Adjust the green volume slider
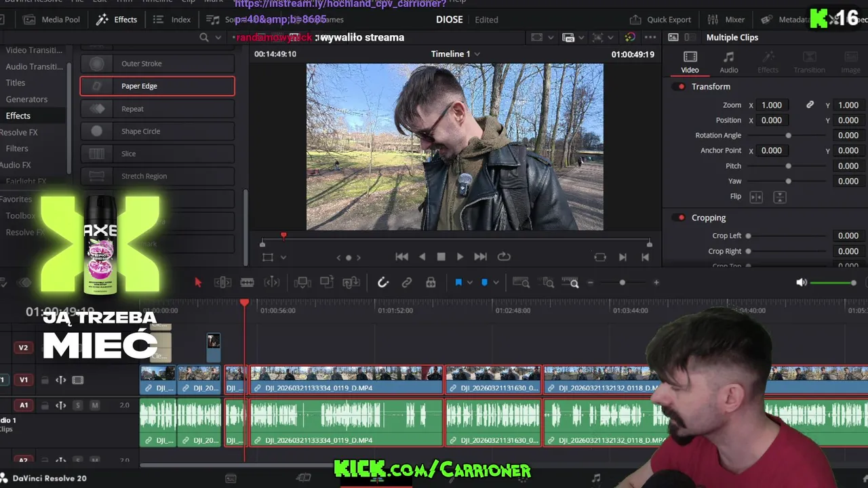This screenshot has height=488, width=868. click(833, 283)
